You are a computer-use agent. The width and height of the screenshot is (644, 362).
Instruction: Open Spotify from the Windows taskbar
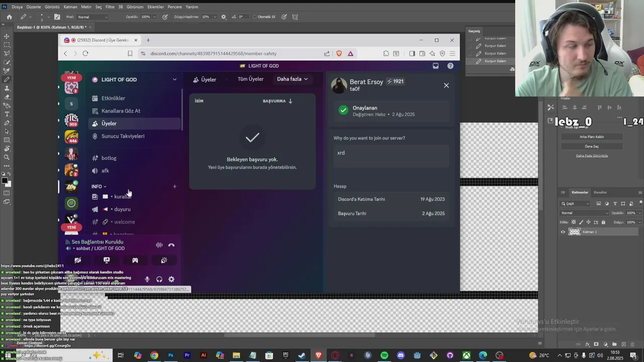point(384,355)
